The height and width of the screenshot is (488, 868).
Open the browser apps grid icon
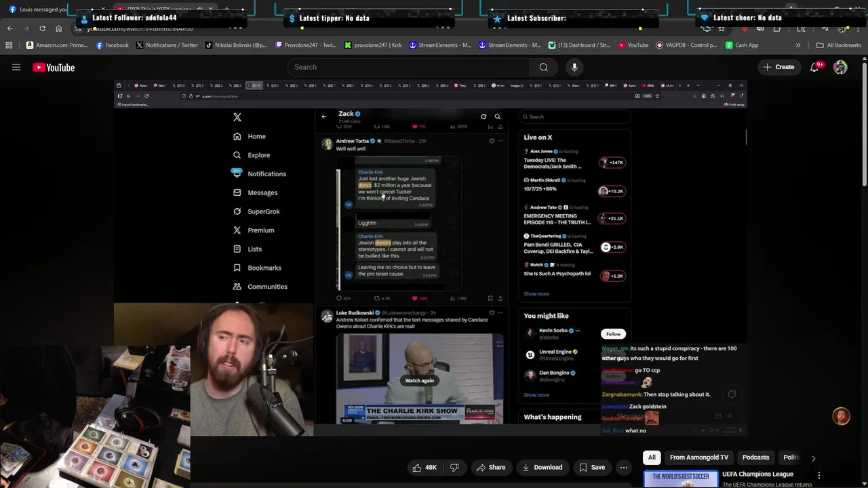coord(9,45)
